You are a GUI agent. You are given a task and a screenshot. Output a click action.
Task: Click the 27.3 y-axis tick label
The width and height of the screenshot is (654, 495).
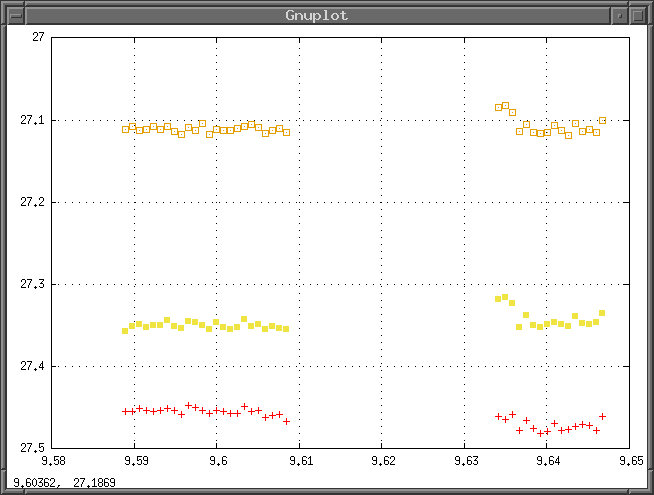pos(32,284)
